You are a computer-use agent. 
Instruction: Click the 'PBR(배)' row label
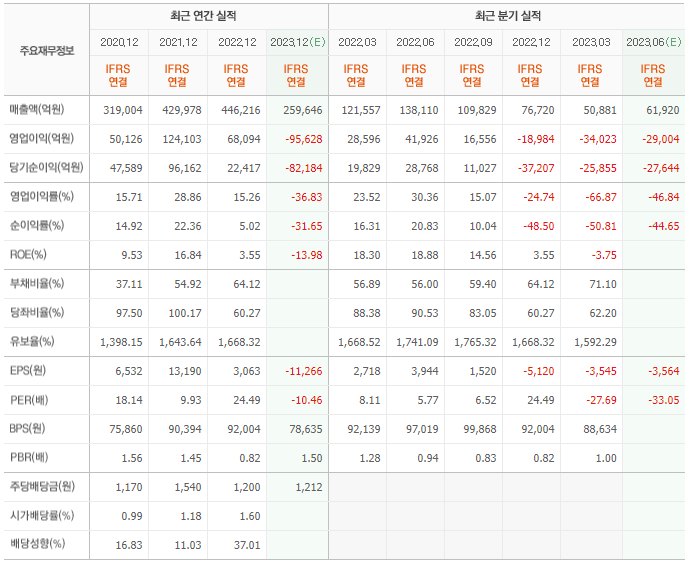(29, 458)
